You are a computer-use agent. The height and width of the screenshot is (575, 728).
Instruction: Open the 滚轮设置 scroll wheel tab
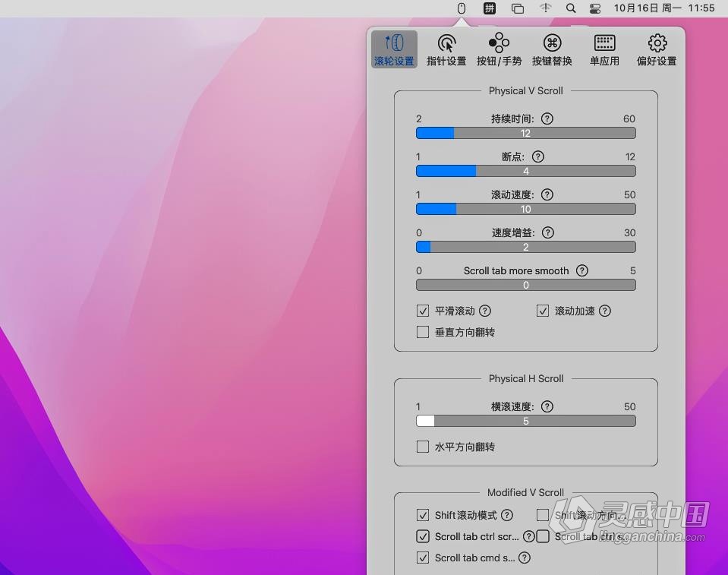[394, 49]
